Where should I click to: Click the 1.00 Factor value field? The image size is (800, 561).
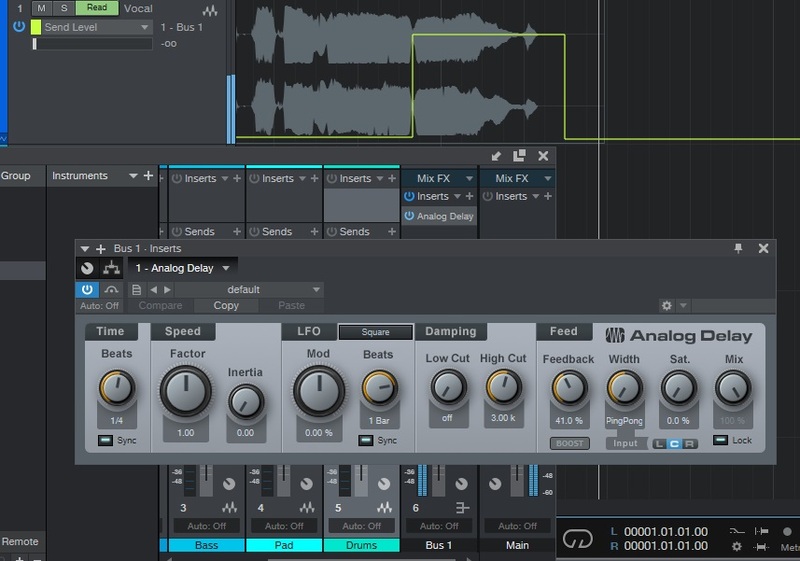tap(186, 432)
